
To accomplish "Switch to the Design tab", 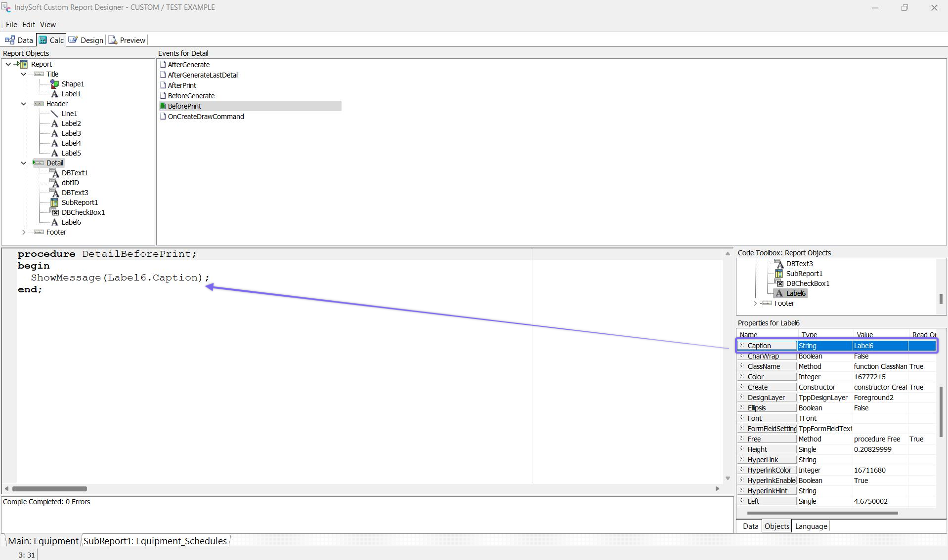I will (x=86, y=40).
